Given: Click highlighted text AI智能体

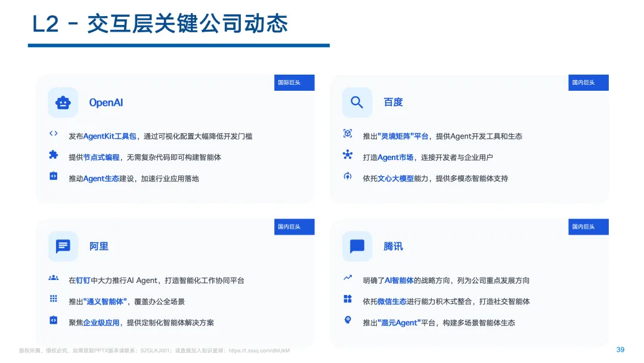Looking at the screenshot, I should click(399, 281).
